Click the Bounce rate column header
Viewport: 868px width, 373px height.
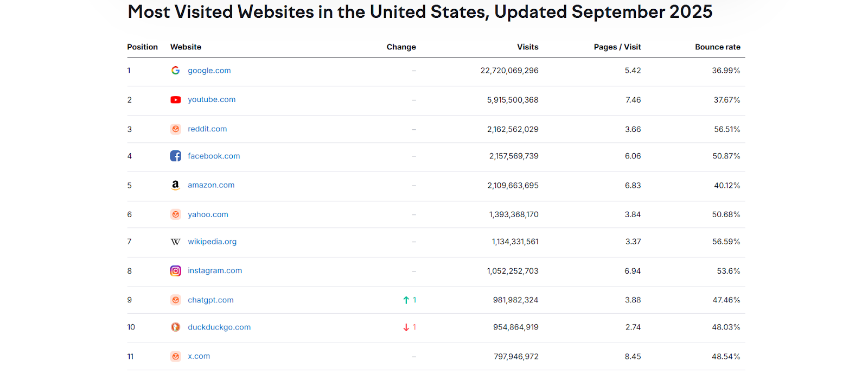click(717, 47)
